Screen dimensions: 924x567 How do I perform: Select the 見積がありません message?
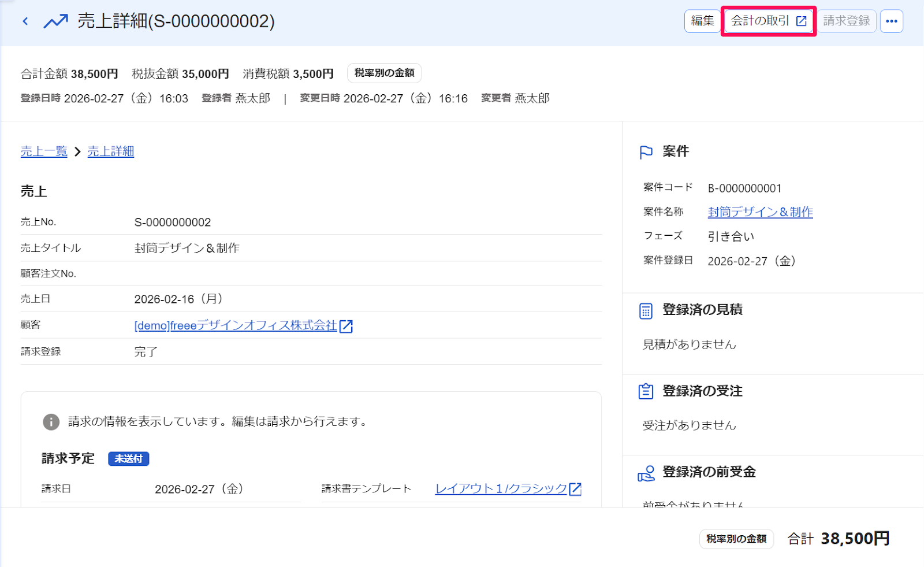tap(690, 344)
